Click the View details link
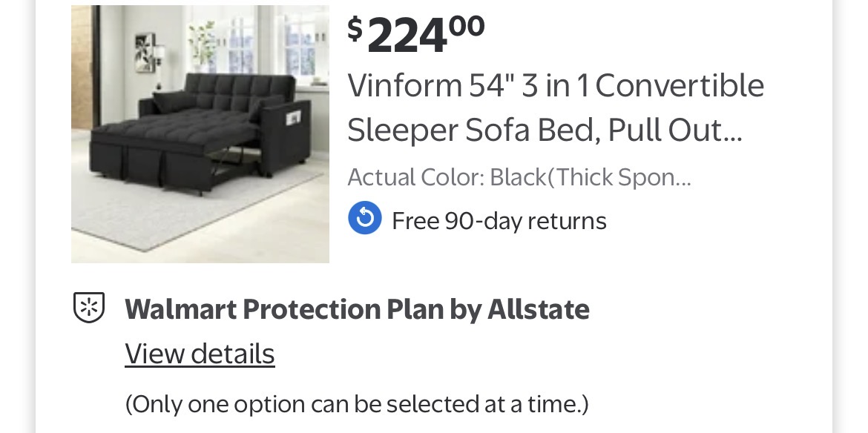The height and width of the screenshot is (433, 868). coord(200,354)
